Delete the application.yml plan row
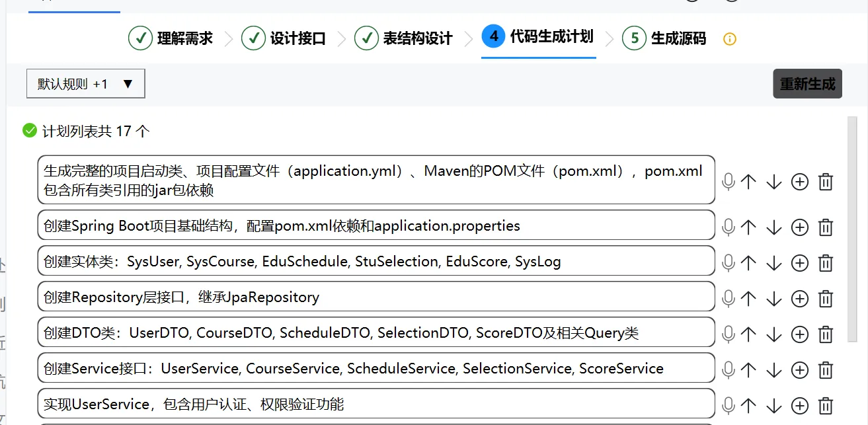Image resolution: width=868 pixels, height=425 pixels. pyautogui.click(x=826, y=182)
